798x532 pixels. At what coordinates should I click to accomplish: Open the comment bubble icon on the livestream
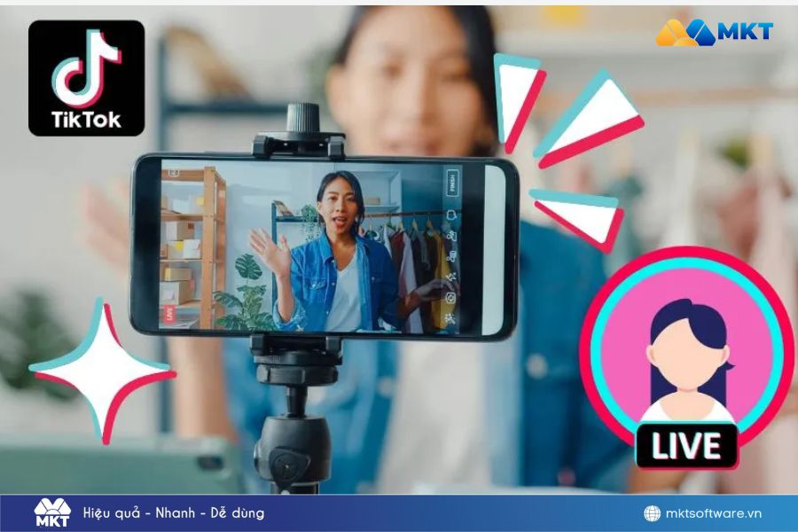tap(450, 215)
